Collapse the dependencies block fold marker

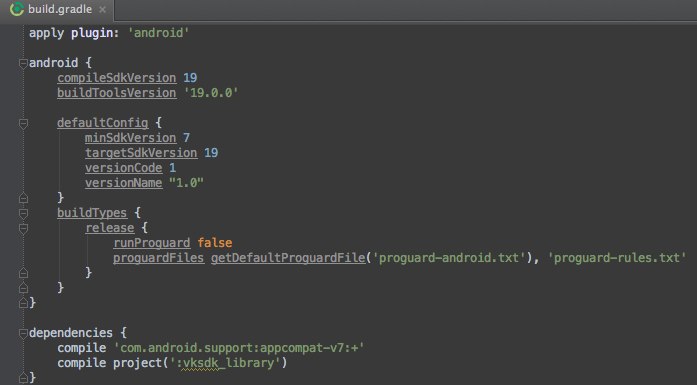(x=24, y=333)
